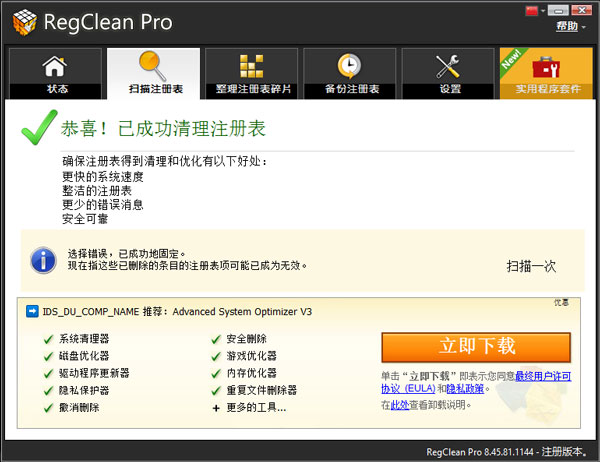This screenshot has height=462, width=600.
Task: Click the 恭喜！已成功清理注册表 heading
Action: [163, 128]
